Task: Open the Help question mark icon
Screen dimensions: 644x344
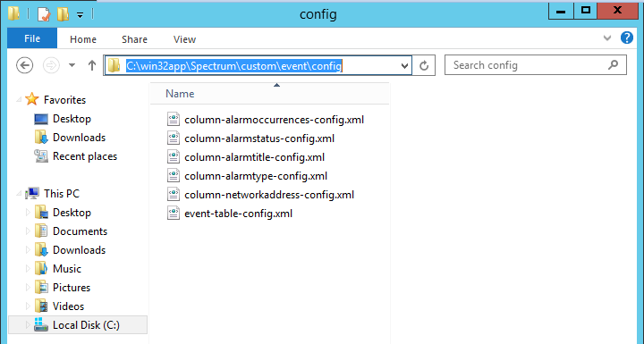Action: 627,38
